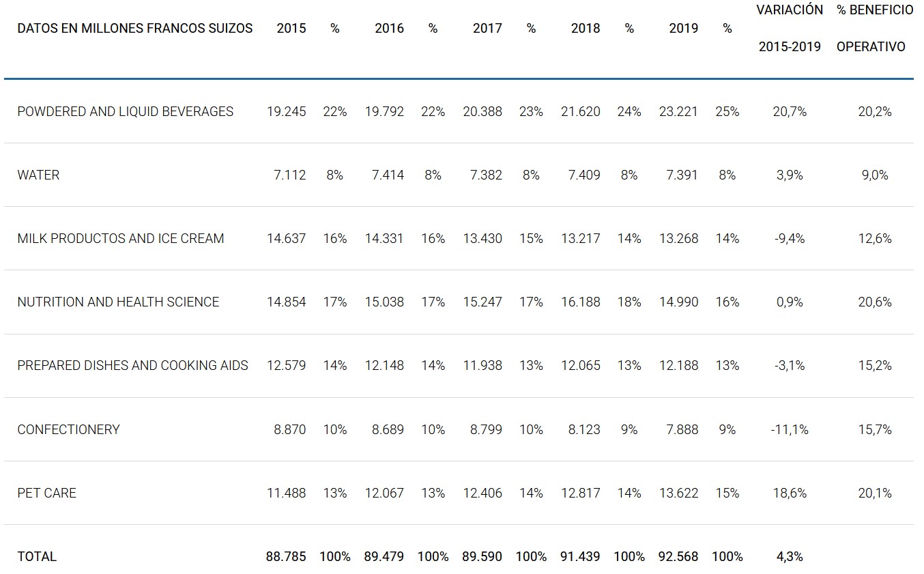The image size is (924, 574).
Task: Click the Total row label
Action: [x=37, y=557]
